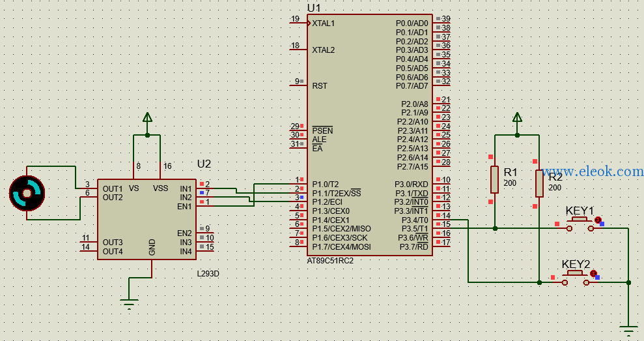Click the AT89C51RC2 part name text
Screen dimensions: 644x341
tap(330, 260)
